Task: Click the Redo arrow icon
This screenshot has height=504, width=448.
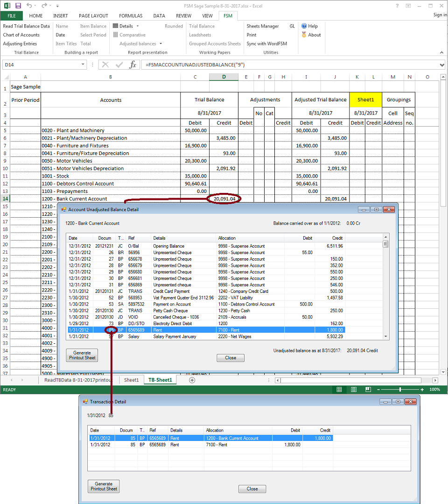Action: tap(44, 6)
